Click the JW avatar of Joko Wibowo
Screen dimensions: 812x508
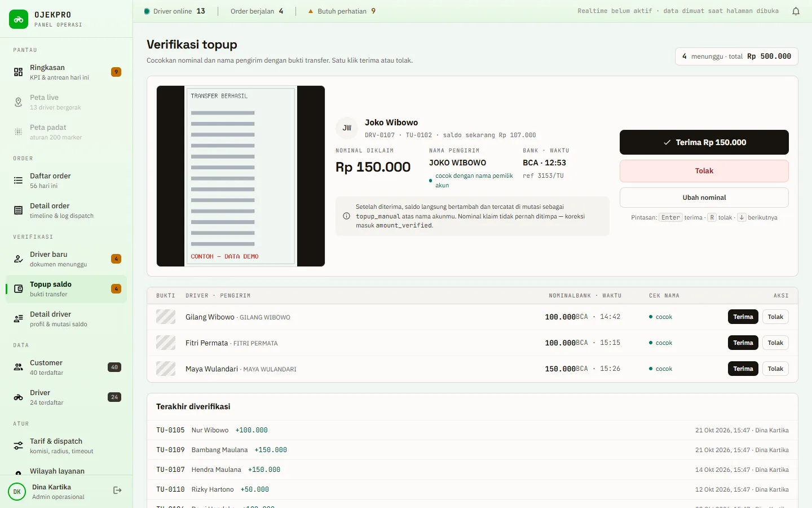tap(347, 128)
